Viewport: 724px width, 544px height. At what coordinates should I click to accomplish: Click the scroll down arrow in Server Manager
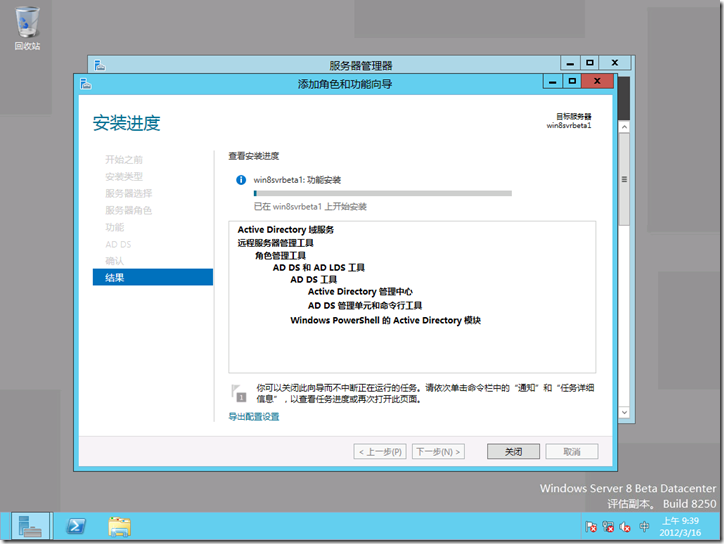click(624, 412)
